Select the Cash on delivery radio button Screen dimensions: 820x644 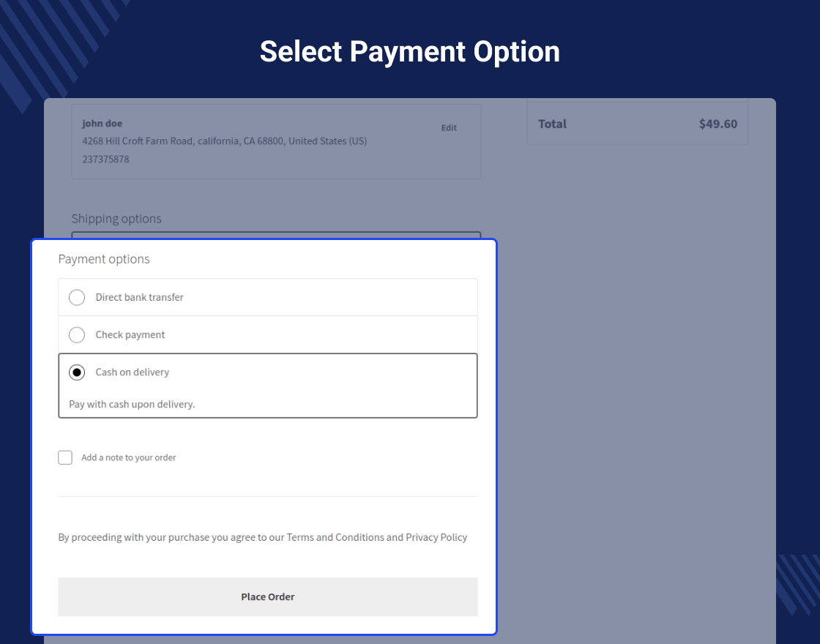coord(77,372)
